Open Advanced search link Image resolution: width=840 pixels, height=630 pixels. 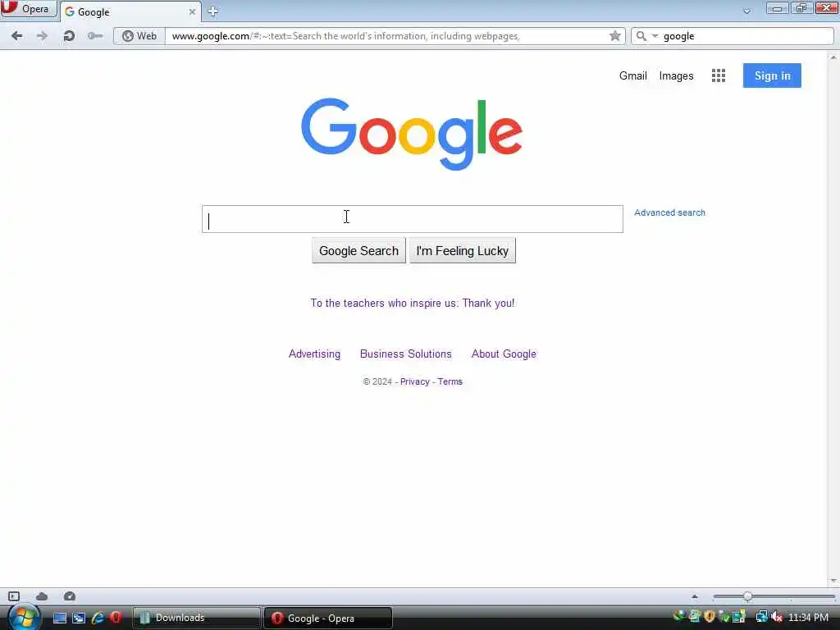(669, 212)
